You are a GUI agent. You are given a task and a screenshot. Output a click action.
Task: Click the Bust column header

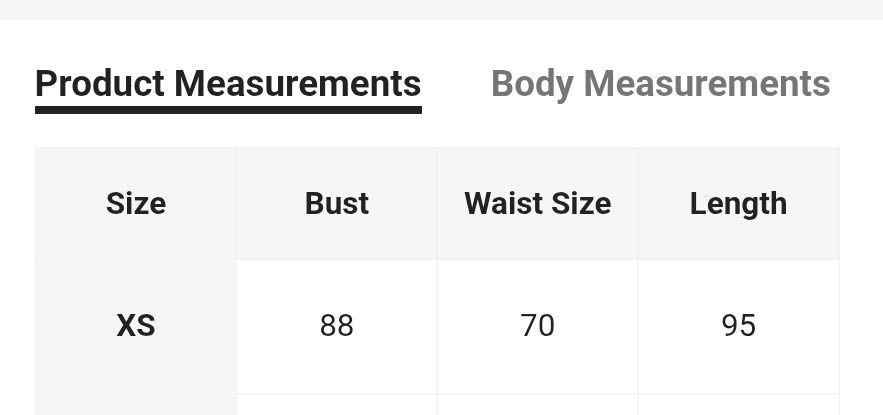(x=337, y=203)
